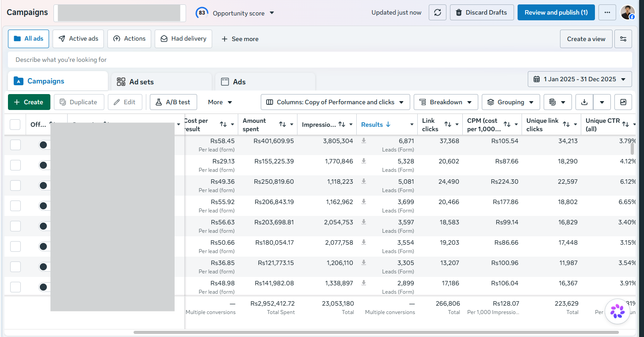Expand the Grouping dropdown
This screenshot has height=337, width=644.
(x=511, y=102)
